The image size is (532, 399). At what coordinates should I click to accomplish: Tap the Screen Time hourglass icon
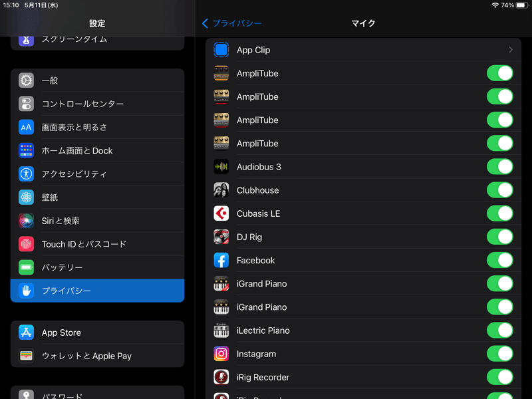tap(26, 41)
